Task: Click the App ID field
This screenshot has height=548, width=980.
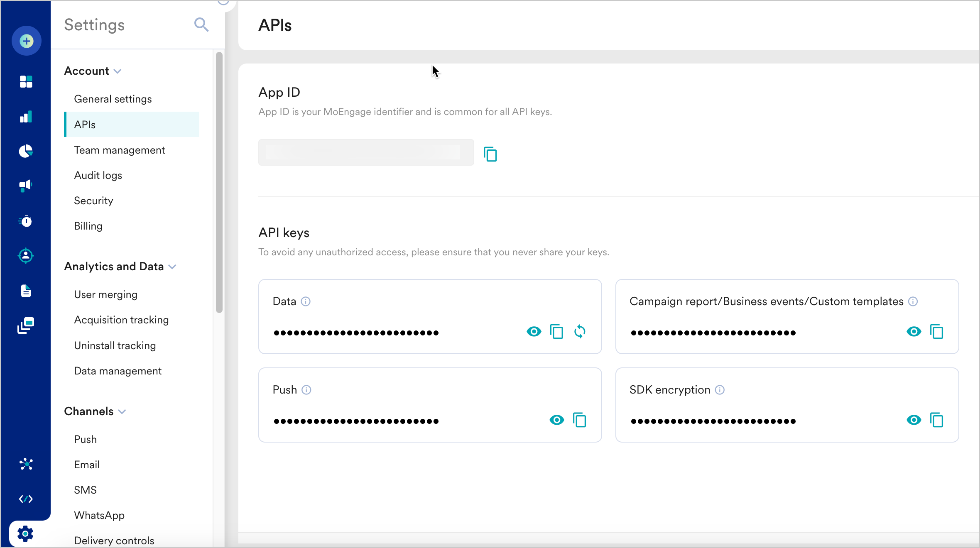Action: point(366,152)
